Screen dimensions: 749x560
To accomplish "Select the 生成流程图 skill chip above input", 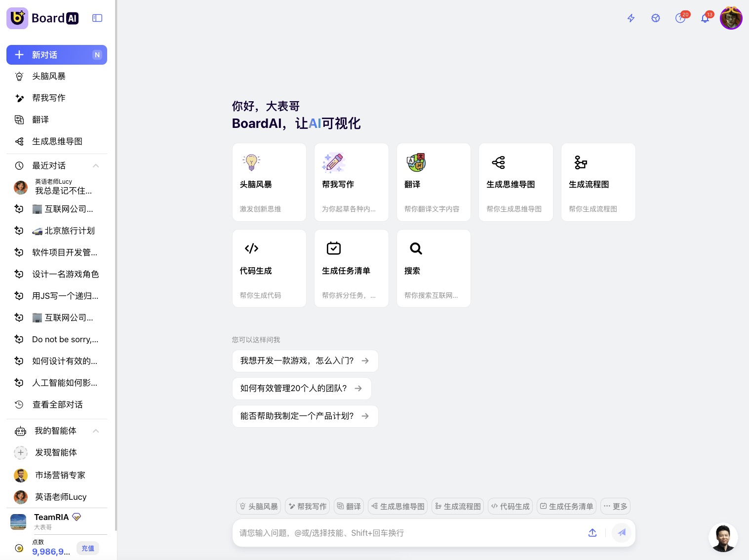I will [x=457, y=506].
